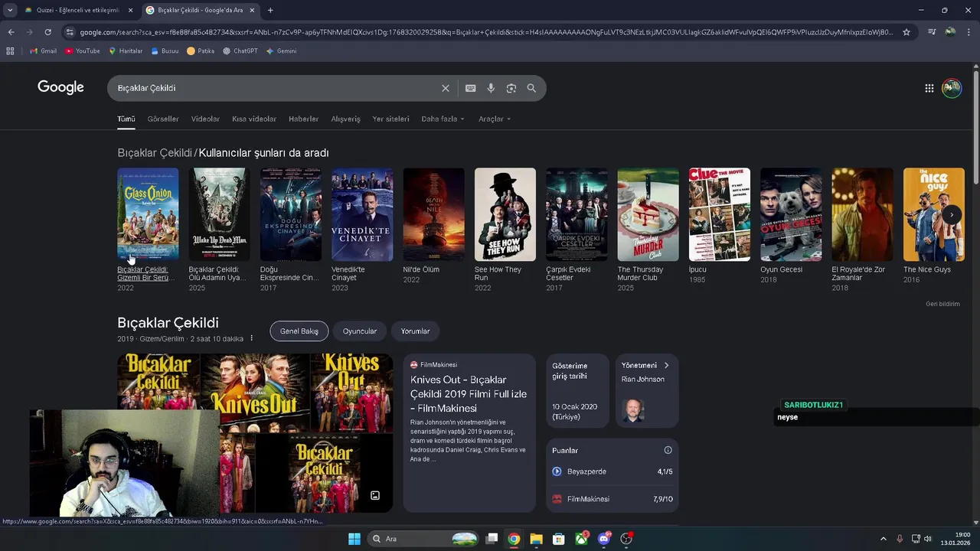Click the Chrome address bar

(x=486, y=32)
